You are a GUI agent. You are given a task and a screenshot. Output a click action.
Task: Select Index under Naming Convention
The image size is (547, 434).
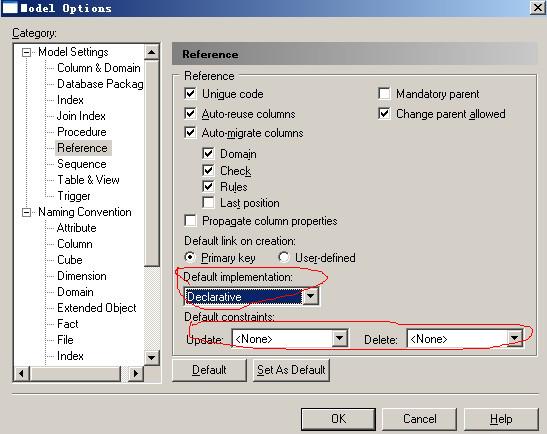[x=70, y=356]
